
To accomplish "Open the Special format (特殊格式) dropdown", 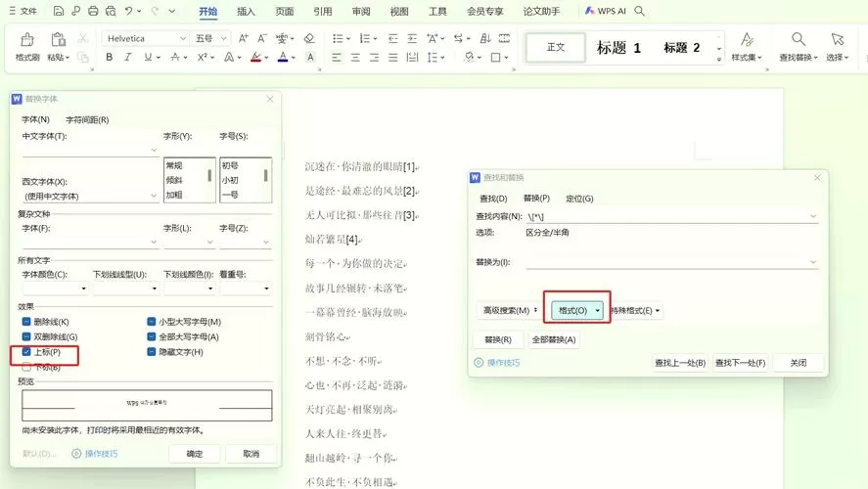I will click(x=635, y=310).
